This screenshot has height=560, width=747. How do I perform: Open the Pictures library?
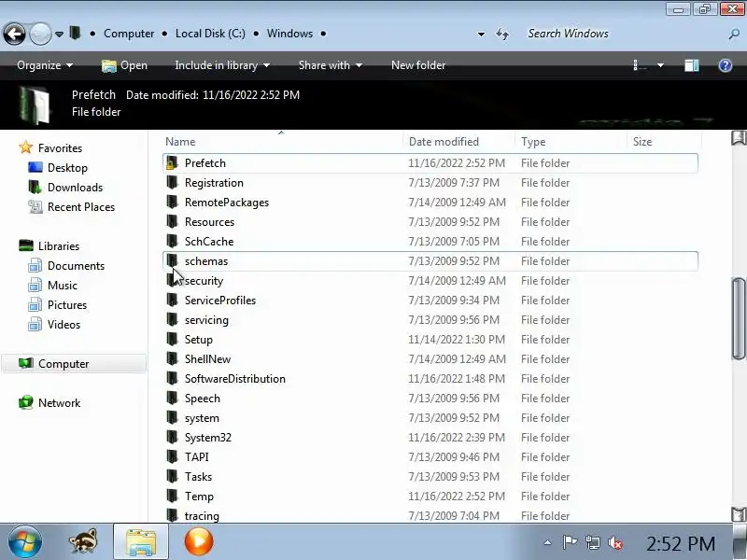click(66, 305)
